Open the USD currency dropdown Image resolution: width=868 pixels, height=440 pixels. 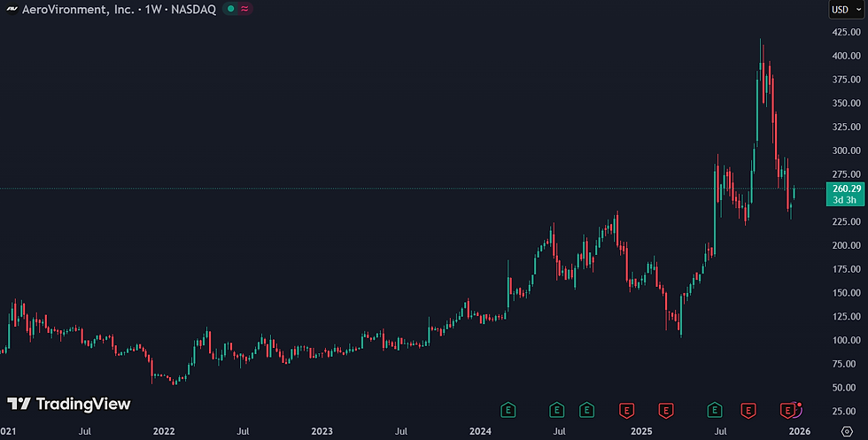coord(846,10)
